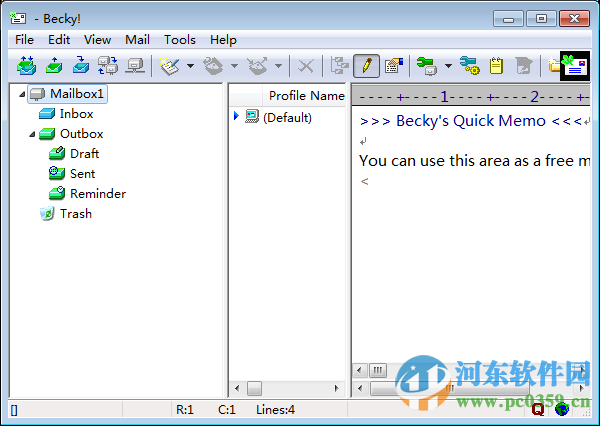
Task: Click the memo pane bottom scrollbar left arrow
Action: pos(360,388)
